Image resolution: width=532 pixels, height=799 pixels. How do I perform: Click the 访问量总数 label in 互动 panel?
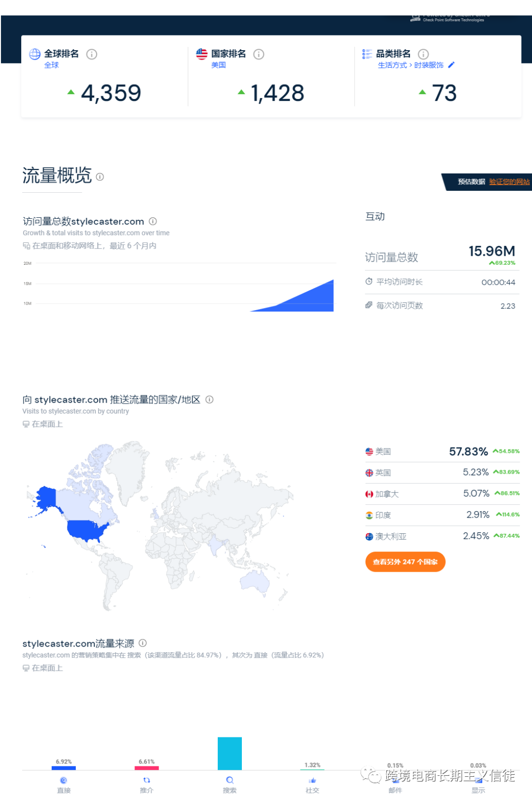392,257
